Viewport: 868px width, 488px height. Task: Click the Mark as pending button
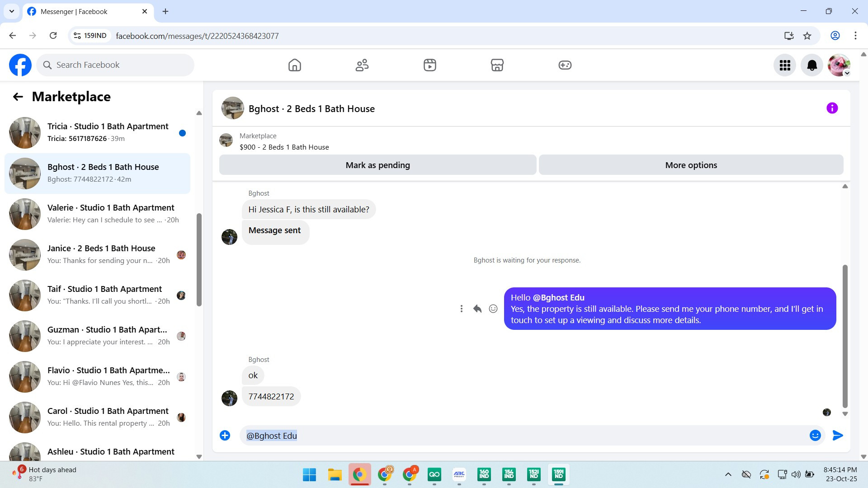[x=377, y=165]
